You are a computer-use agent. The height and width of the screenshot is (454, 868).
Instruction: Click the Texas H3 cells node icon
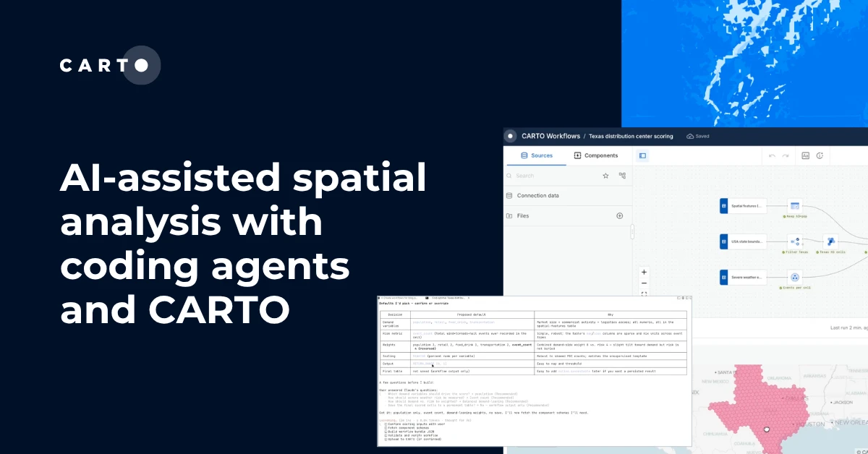[831, 241]
